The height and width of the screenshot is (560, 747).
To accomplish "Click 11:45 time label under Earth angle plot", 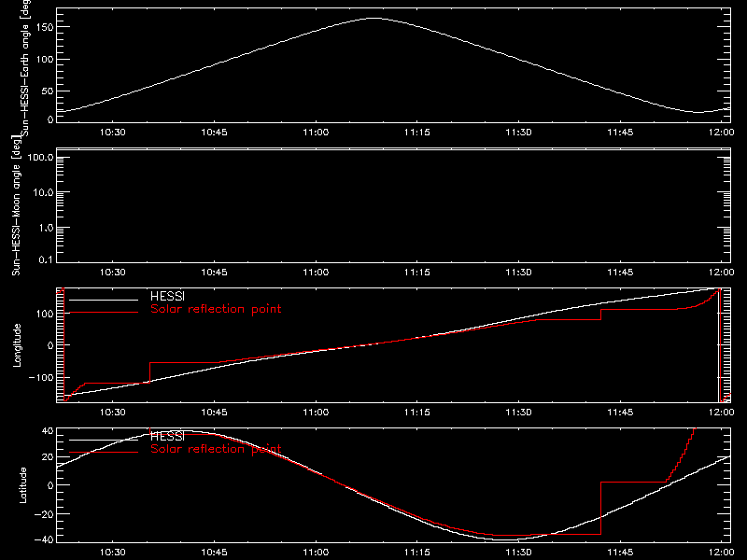I will point(620,132).
